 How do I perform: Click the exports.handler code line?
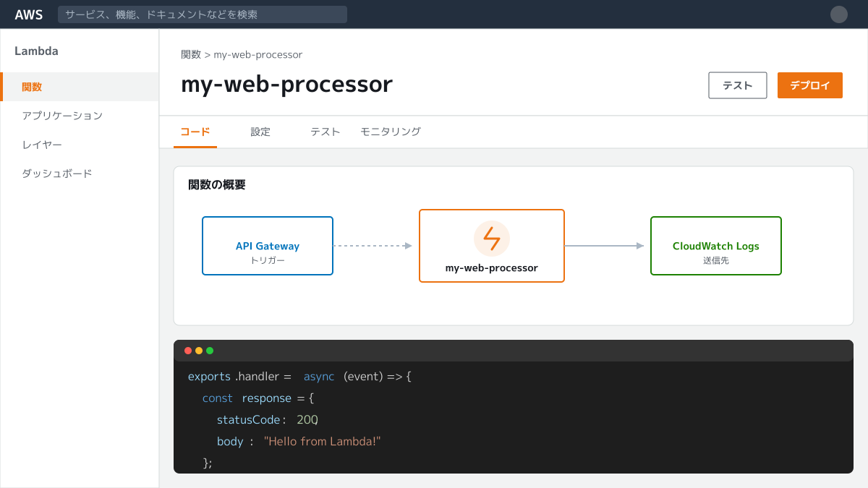click(x=299, y=377)
